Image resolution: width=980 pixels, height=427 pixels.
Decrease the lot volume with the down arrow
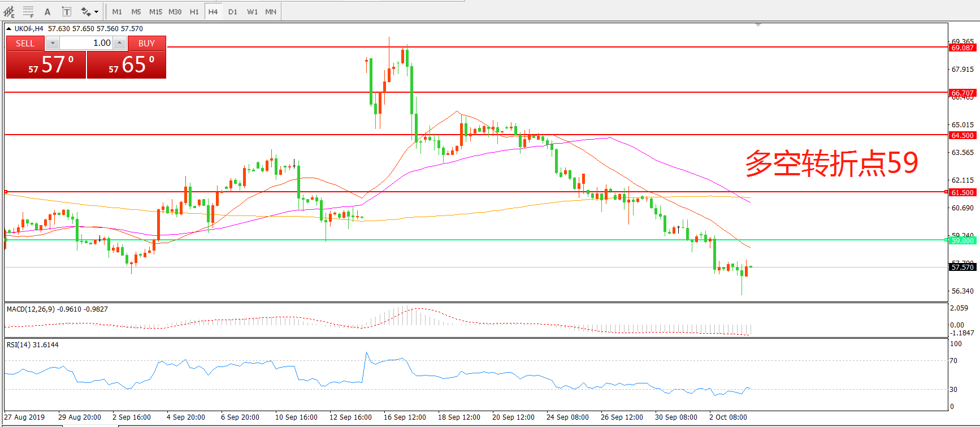pyautogui.click(x=53, y=43)
